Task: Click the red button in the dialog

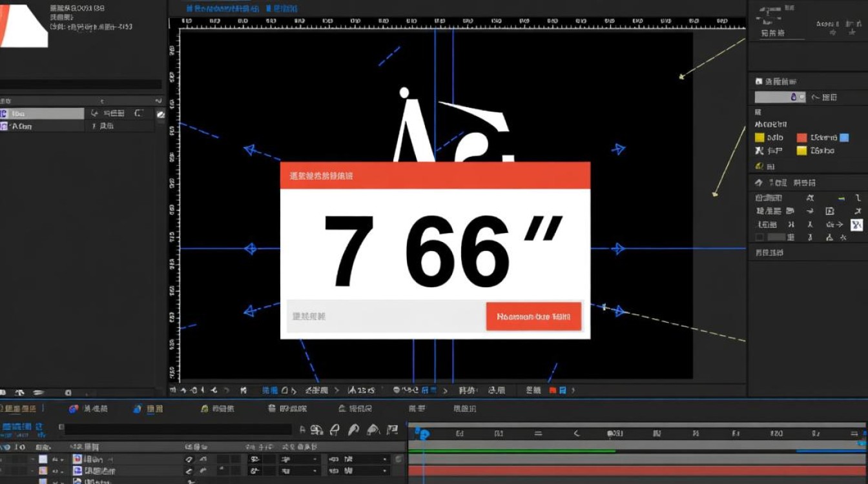Action: click(x=533, y=317)
